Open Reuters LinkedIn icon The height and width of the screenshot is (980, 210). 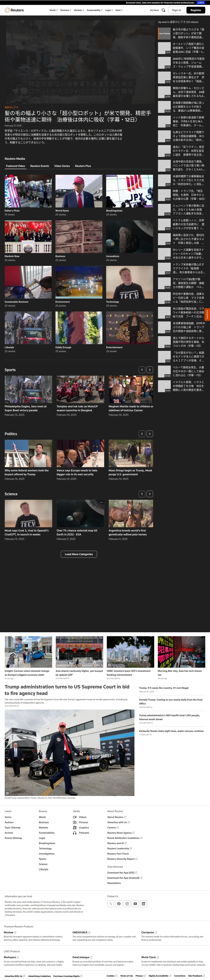(x=143, y=904)
